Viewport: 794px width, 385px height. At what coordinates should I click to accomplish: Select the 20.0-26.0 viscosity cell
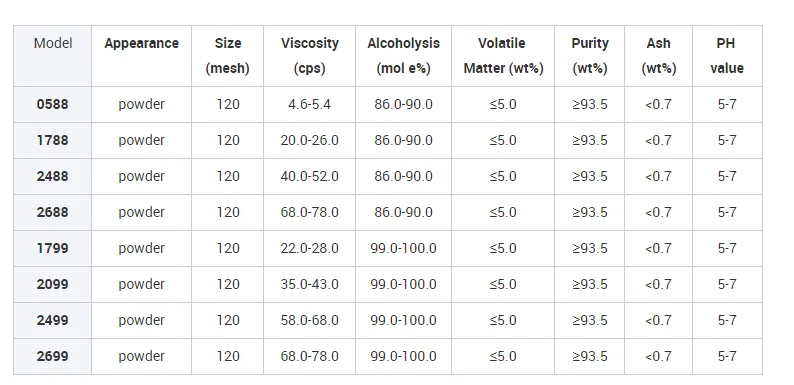tap(309, 140)
